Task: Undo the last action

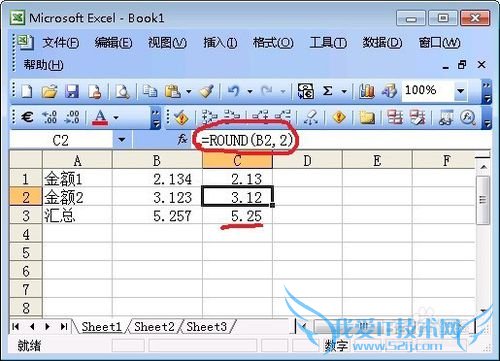Action: (234, 91)
